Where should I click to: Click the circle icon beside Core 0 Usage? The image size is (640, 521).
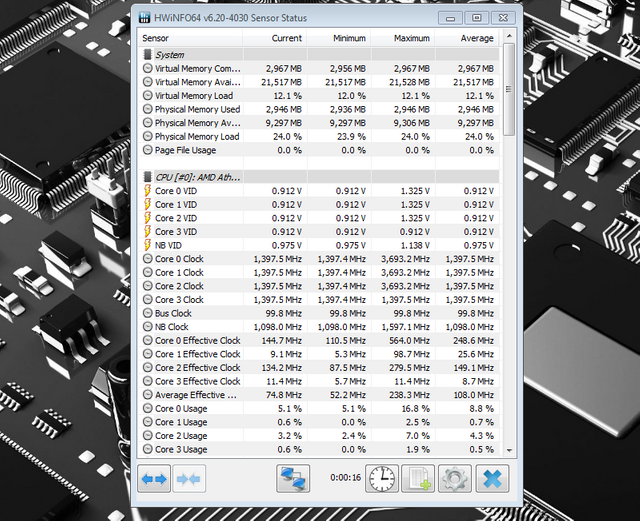147,408
